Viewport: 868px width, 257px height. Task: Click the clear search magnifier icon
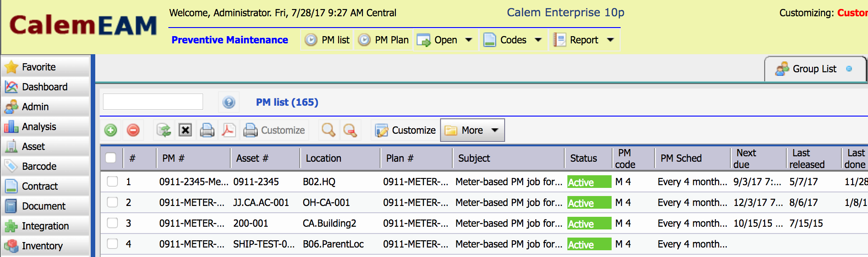(x=350, y=130)
